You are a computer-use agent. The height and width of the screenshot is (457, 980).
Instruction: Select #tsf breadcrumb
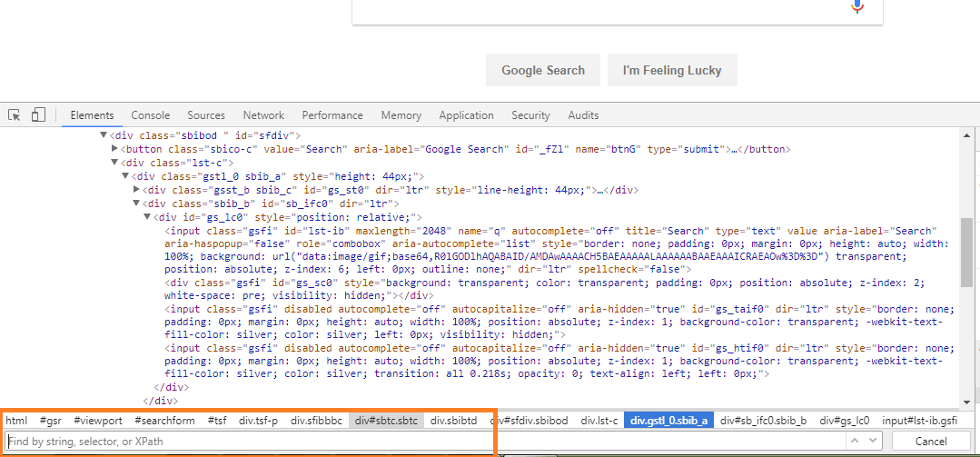tap(217, 421)
